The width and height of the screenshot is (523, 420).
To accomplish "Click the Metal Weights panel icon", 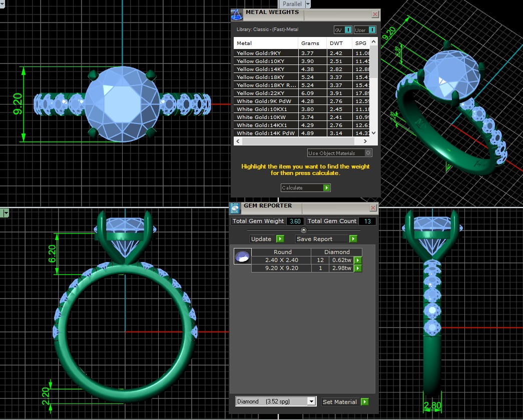I will [x=237, y=14].
